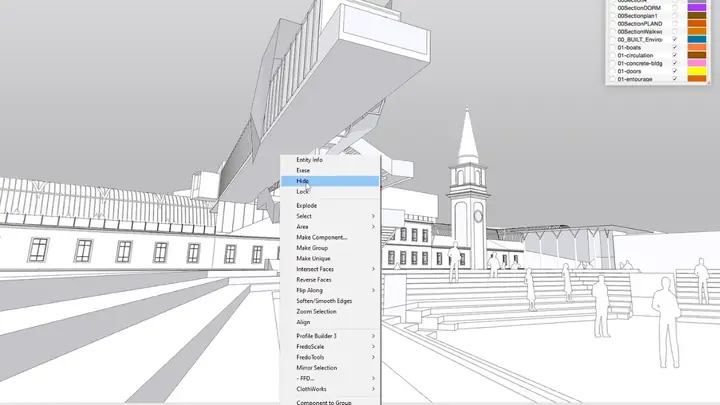This screenshot has height=405, width=720.
Task: Click Align in the context menu
Action: 330,322
